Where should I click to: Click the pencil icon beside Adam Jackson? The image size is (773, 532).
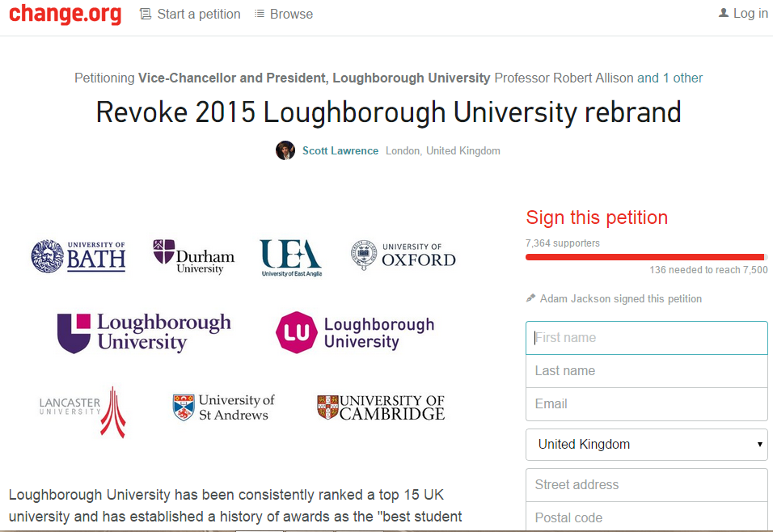point(530,298)
